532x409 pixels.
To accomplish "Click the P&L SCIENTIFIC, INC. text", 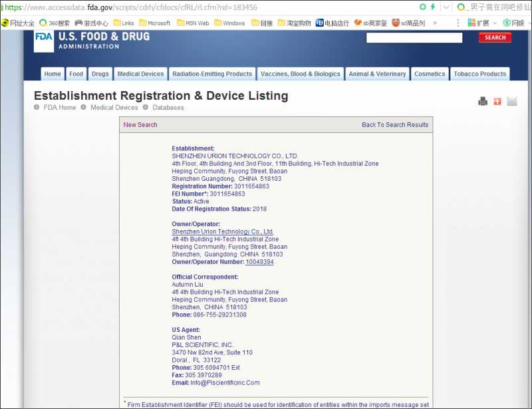I will coord(203,345).
